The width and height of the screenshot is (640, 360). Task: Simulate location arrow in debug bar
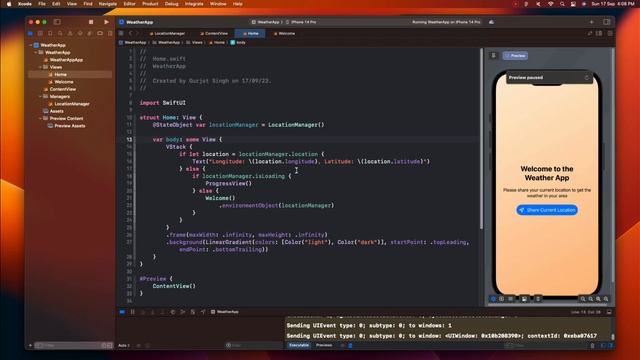203,312
